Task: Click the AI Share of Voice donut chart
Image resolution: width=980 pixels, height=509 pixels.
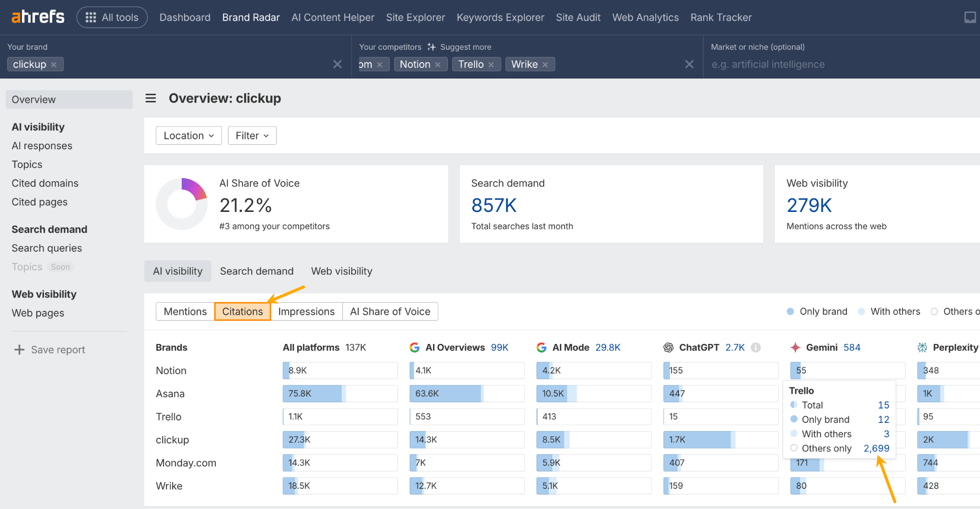Action: (181, 203)
